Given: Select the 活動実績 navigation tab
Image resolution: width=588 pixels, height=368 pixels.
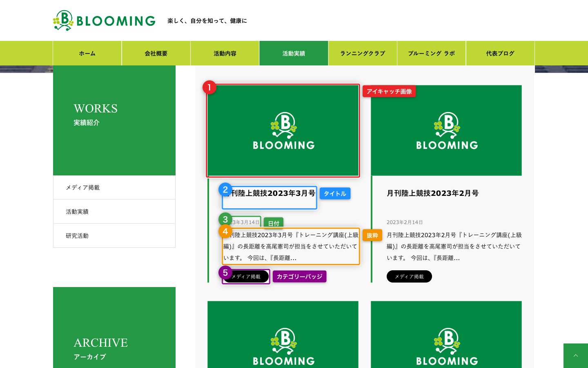Looking at the screenshot, I should tap(294, 53).
